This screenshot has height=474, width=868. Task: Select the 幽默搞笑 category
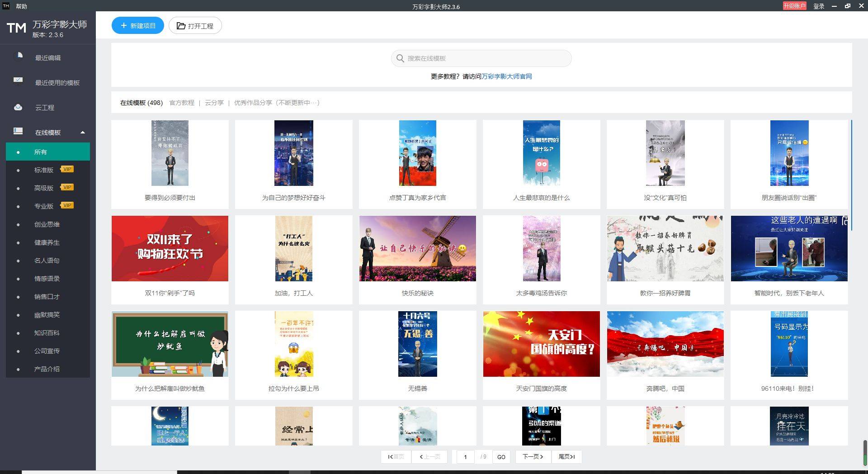click(47, 315)
